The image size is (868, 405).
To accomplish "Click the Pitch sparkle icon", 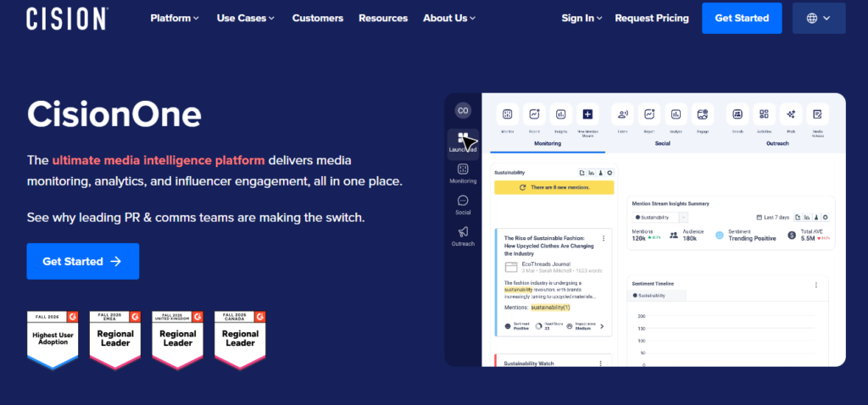I will coord(791,114).
